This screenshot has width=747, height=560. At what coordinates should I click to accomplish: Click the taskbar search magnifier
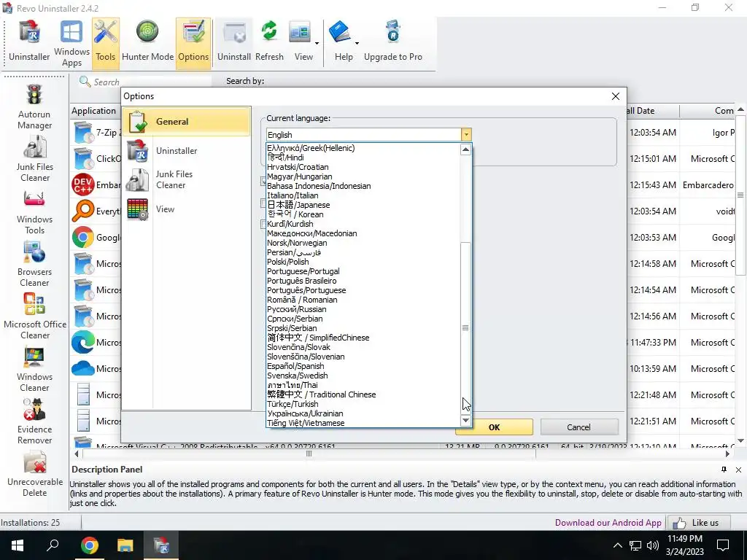coord(53,545)
